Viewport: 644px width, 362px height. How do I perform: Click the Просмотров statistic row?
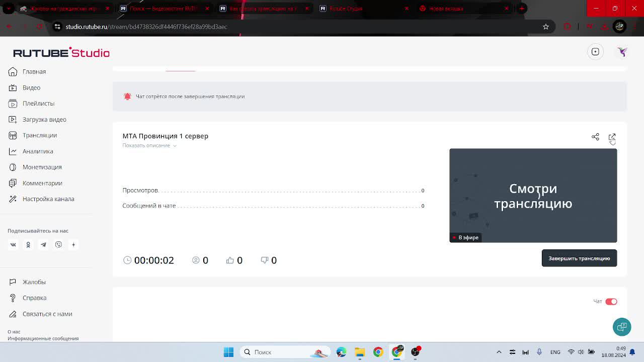[x=273, y=191]
